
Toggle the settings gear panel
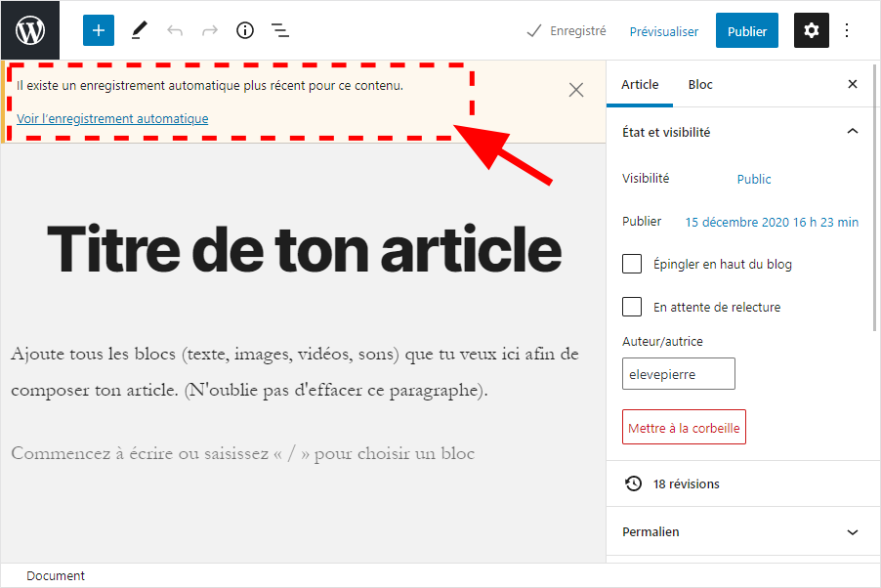click(811, 30)
